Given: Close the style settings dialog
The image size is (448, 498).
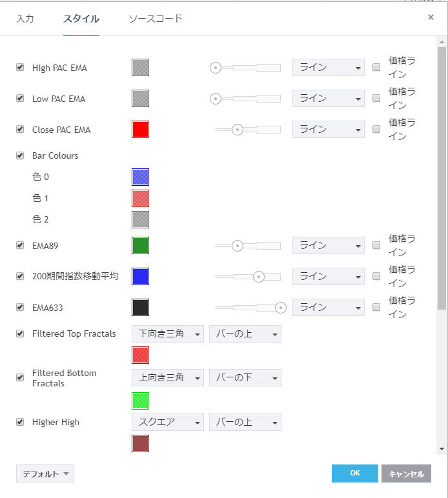Looking at the screenshot, I should (x=431, y=17).
